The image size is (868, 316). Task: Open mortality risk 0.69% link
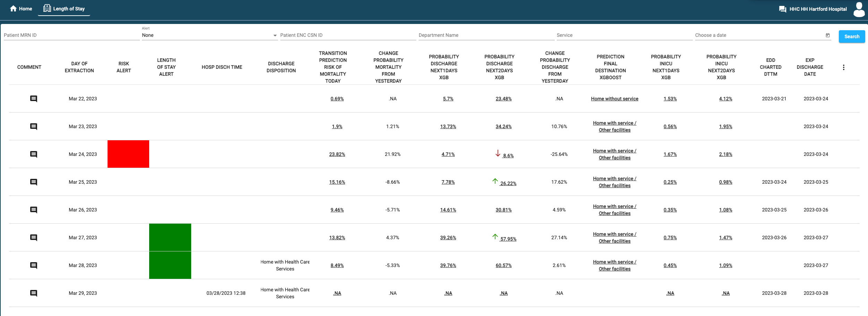[x=337, y=99]
